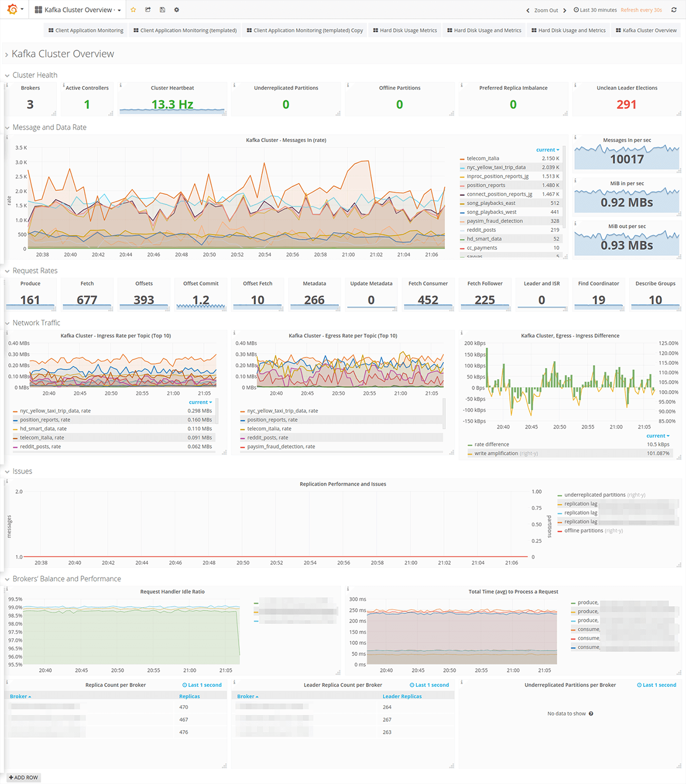
Task: Click replica count value 476 in table
Action: coord(184,732)
